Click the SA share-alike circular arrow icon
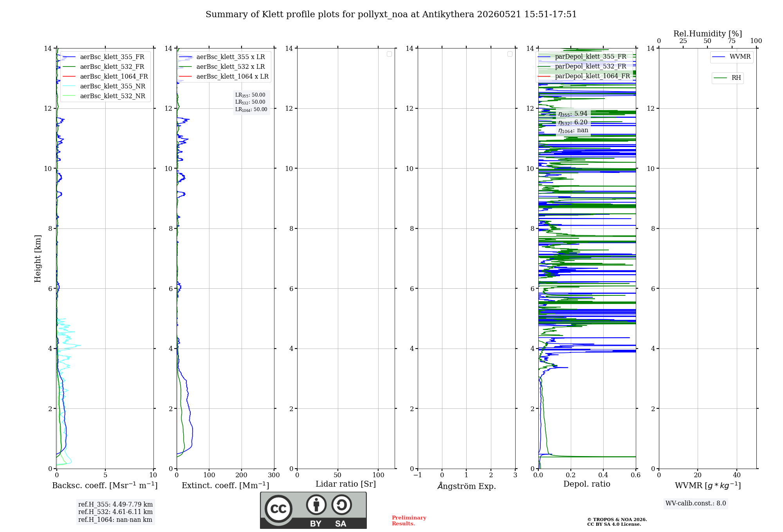The width and height of the screenshot is (783, 532). (x=341, y=505)
